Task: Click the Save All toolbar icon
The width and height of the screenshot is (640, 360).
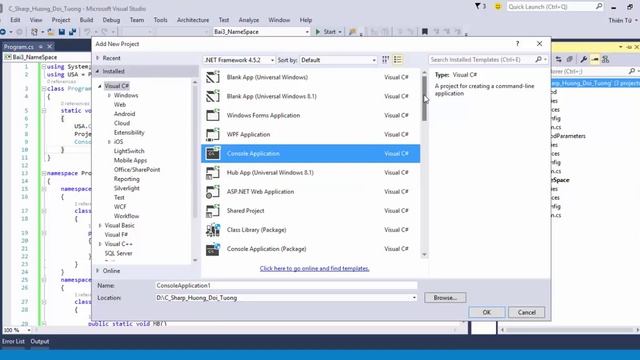Action: (73, 31)
